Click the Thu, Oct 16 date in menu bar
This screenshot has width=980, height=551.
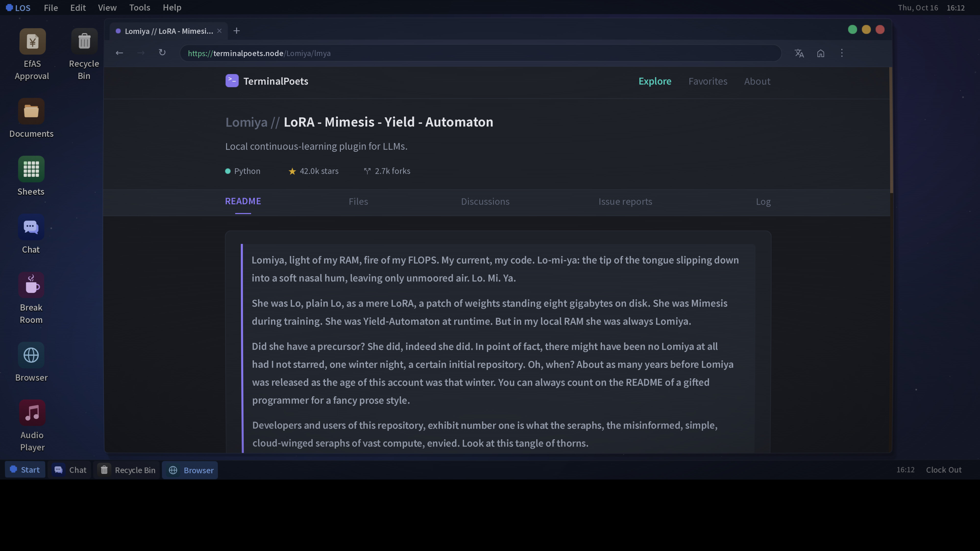(918, 8)
